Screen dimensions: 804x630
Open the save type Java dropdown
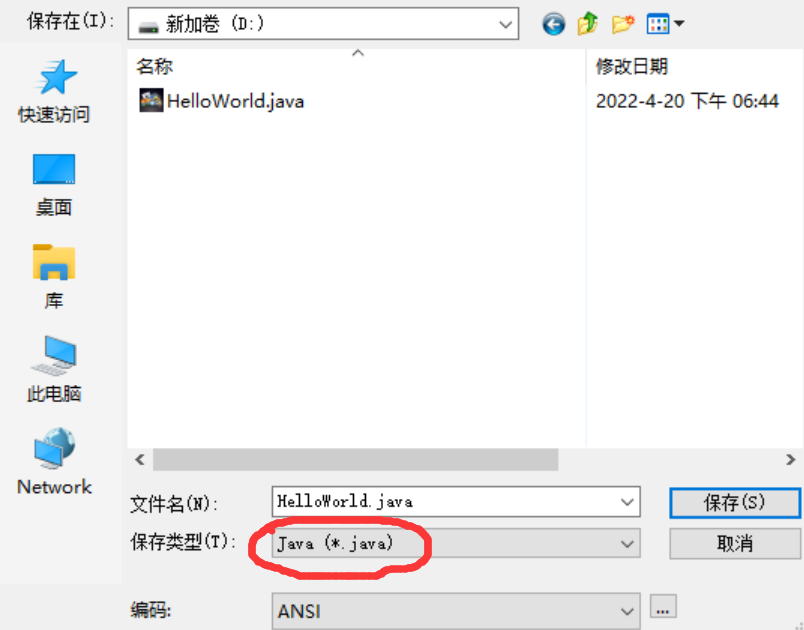456,543
